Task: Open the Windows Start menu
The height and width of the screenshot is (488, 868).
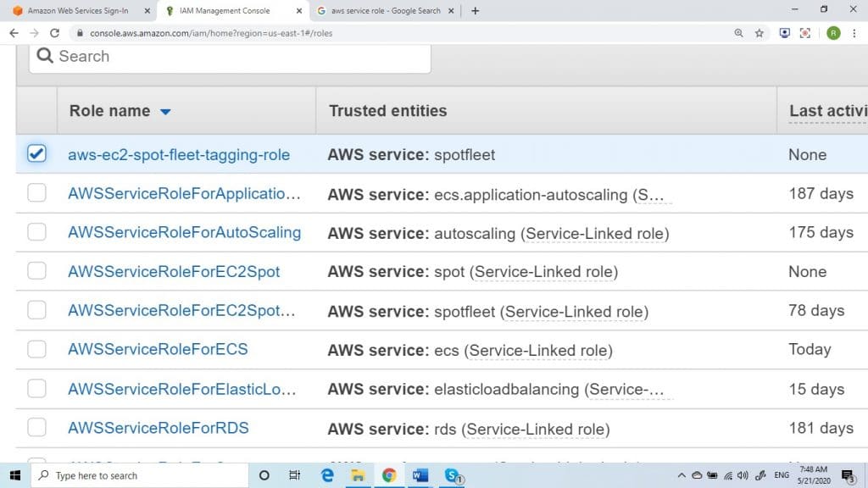Action: (15, 475)
